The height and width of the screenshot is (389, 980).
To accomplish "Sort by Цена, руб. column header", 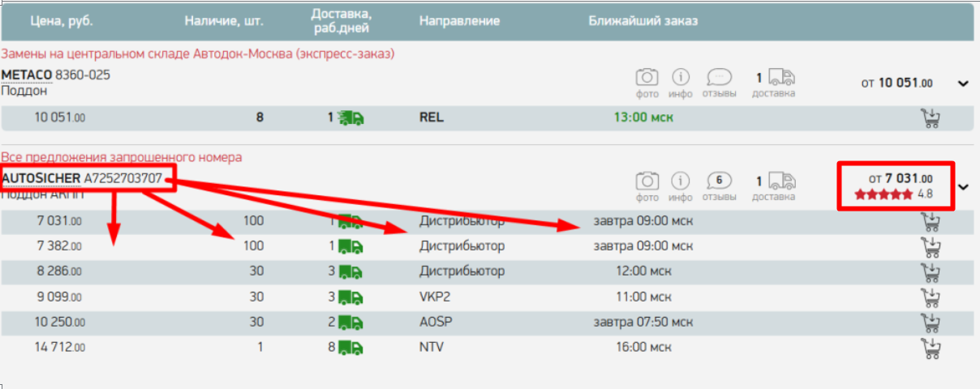I will [62, 21].
